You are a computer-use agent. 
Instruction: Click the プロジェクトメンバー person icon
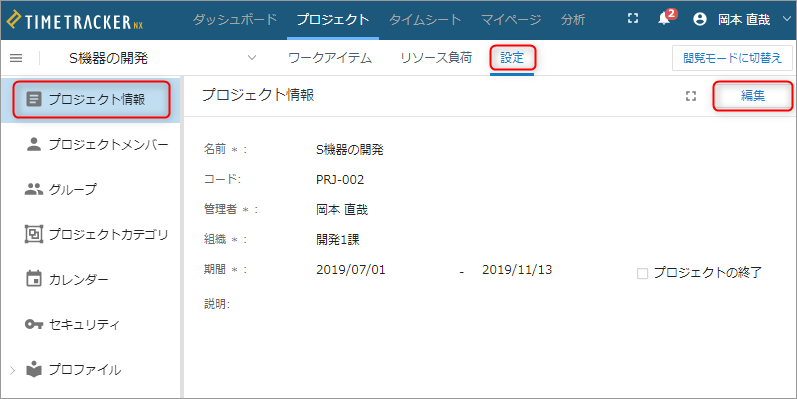click(34, 144)
